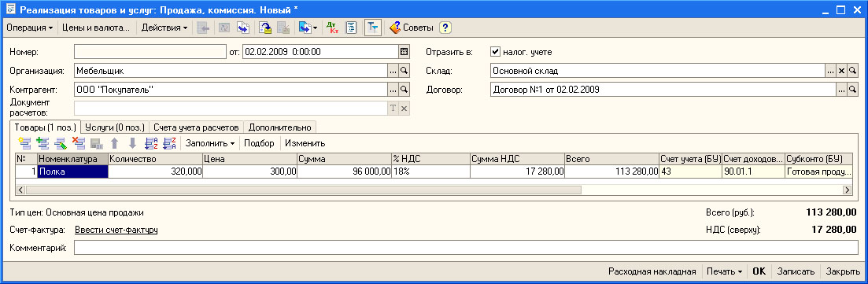Click the delete row red X icon
The image size is (868, 284).
click(79, 143)
